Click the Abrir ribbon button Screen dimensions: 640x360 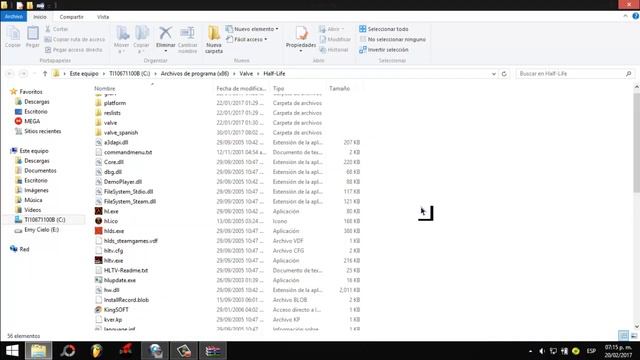pos(331,29)
